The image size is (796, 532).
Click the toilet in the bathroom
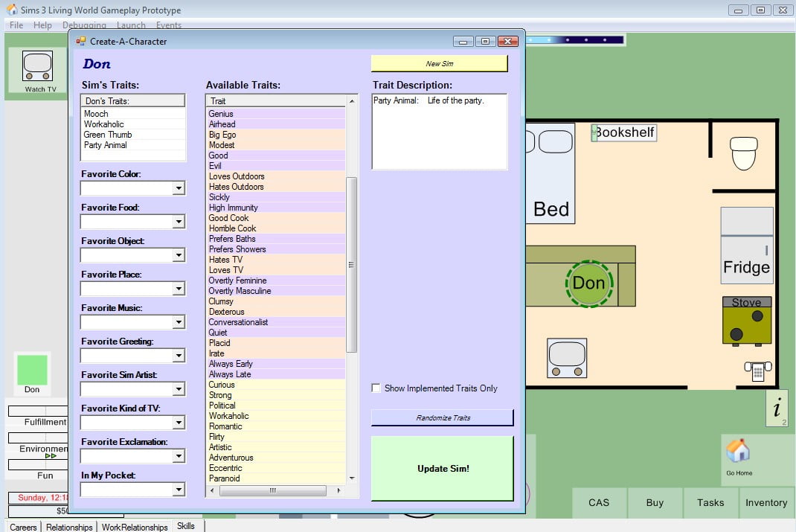[x=743, y=153]
